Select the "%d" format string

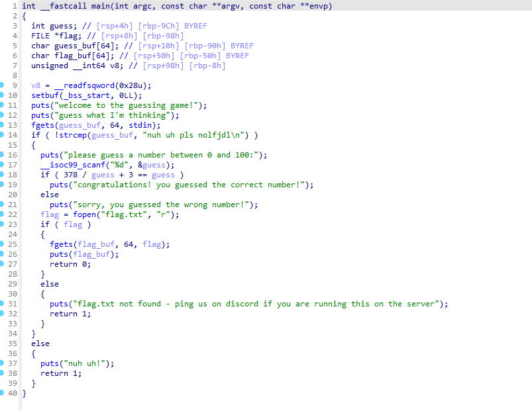pyautogui.click(x=119, y=165)
